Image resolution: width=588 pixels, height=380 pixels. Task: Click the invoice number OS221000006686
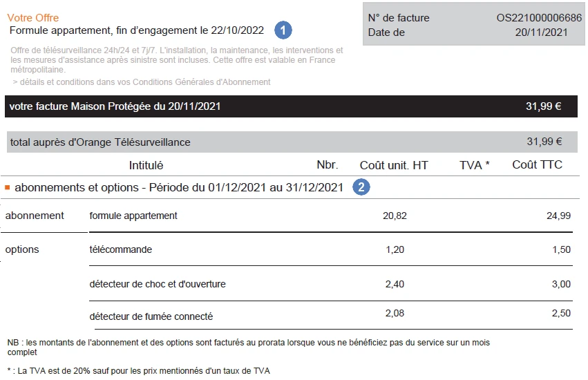coord(539,18)
